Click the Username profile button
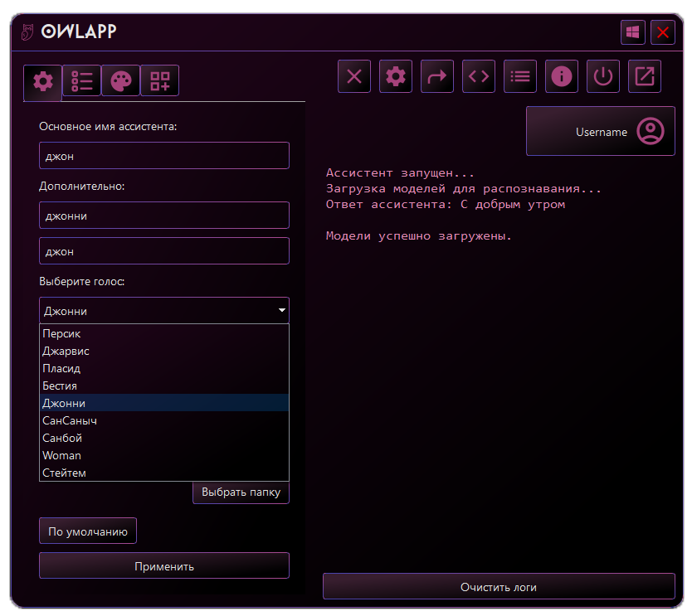This screenshot has height=616, width=692. click(x=600, y=131)
